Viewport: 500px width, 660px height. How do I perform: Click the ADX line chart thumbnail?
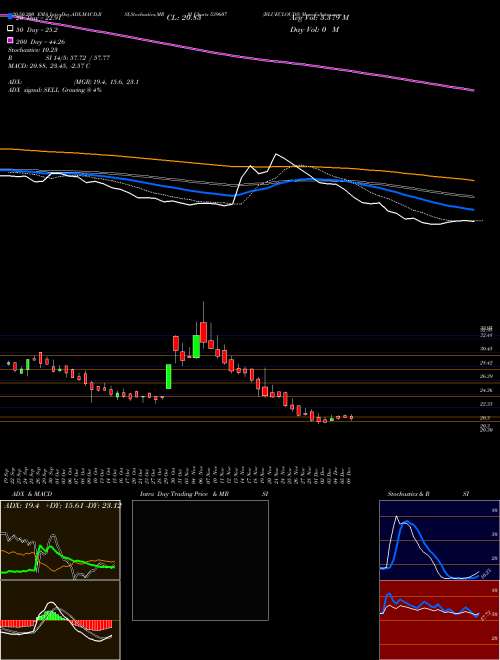pyautogui.click(x=61, y=540)
